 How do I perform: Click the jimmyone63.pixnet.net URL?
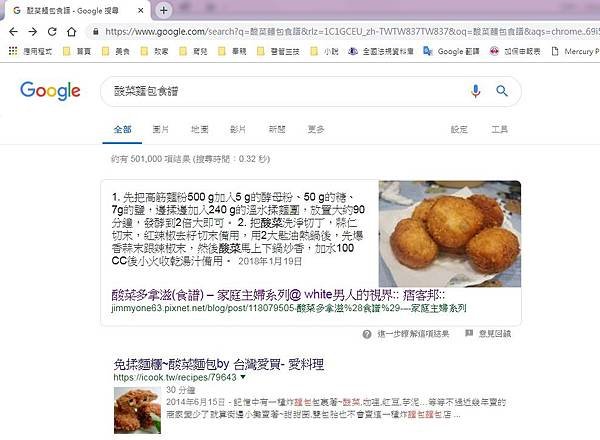(x=289, y=308)
